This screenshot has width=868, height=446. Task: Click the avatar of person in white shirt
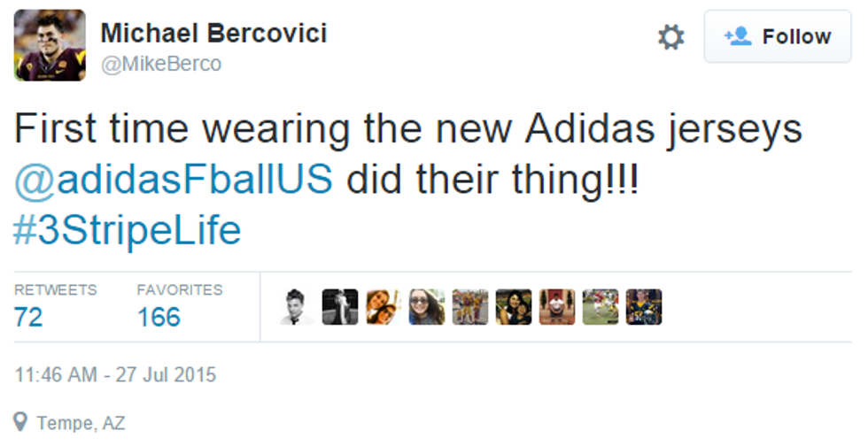[557, 307]
